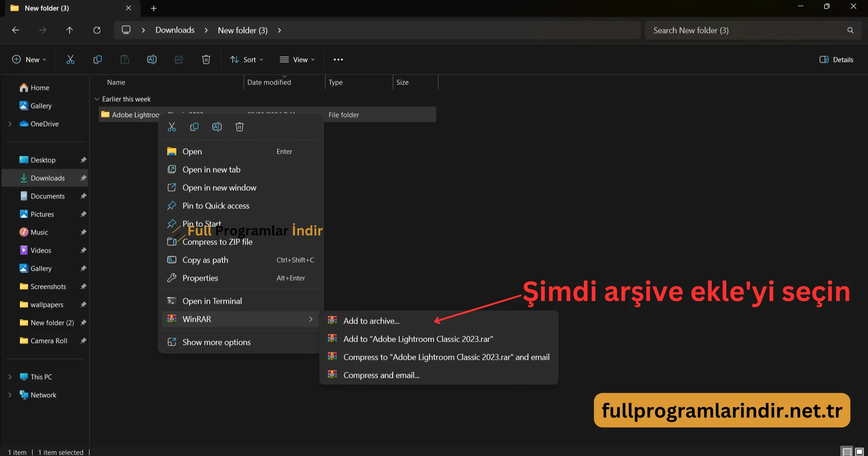Switch to the details list view icon in the status bar
Viewport: 868px width, 456px height.
(847, 451)
